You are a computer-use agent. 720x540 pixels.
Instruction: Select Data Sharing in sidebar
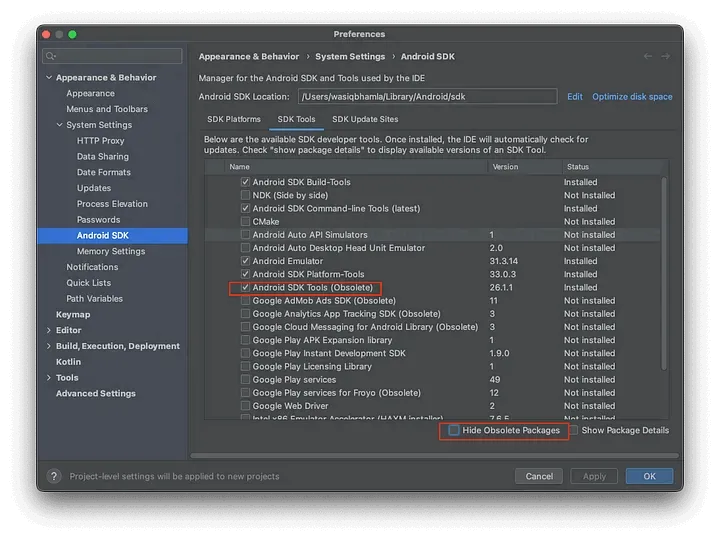[103, 156]
